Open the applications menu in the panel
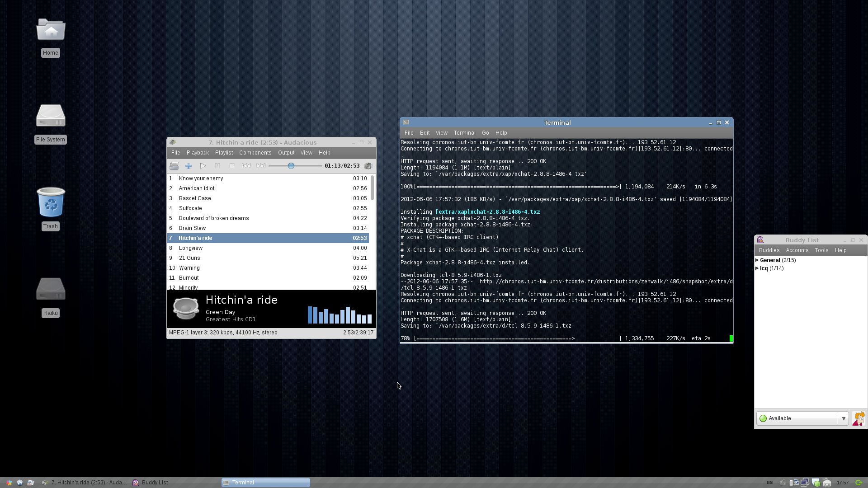The height and width of the screenshot is (488, 868). pos(9,483)
